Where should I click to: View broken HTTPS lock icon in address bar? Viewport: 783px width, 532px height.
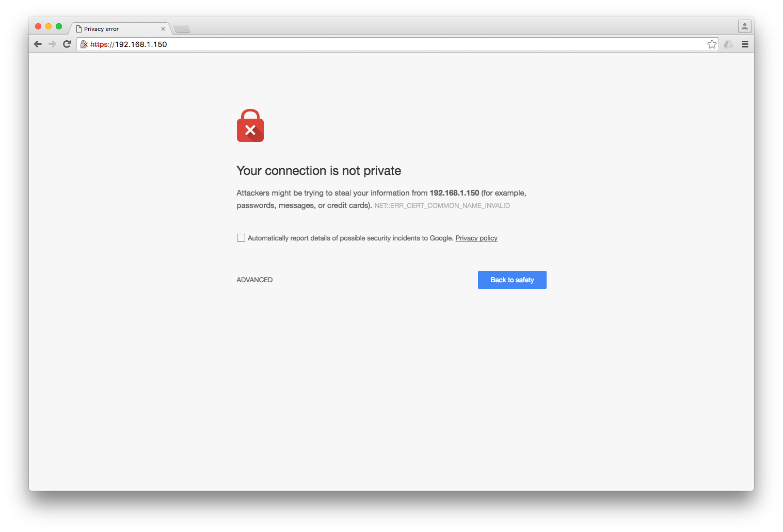pyautogui.click(x=84, y=44)
